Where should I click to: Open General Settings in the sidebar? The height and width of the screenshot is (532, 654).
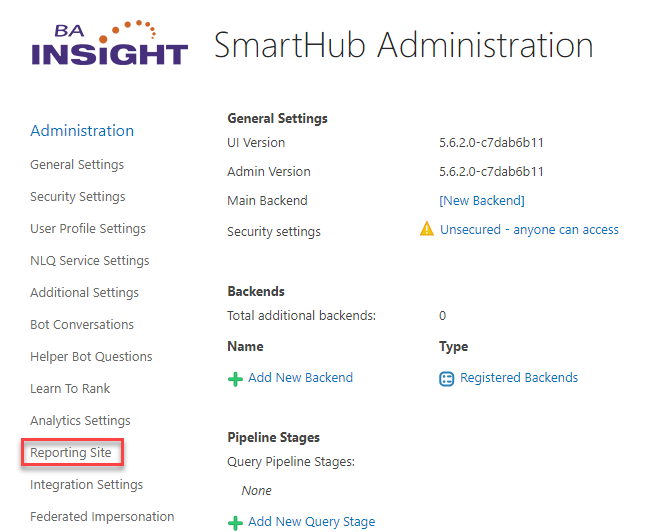[x=77, y=165]
